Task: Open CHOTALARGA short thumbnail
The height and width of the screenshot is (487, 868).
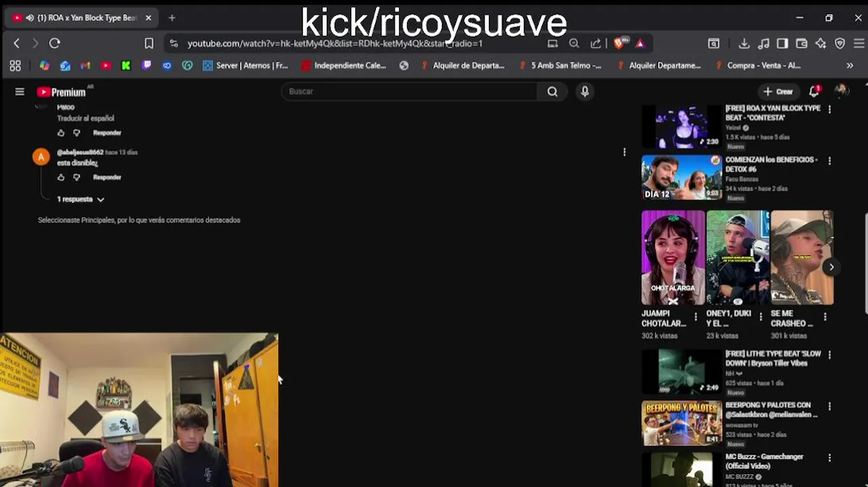Action: pyautogui.click(x=673, y=258)
